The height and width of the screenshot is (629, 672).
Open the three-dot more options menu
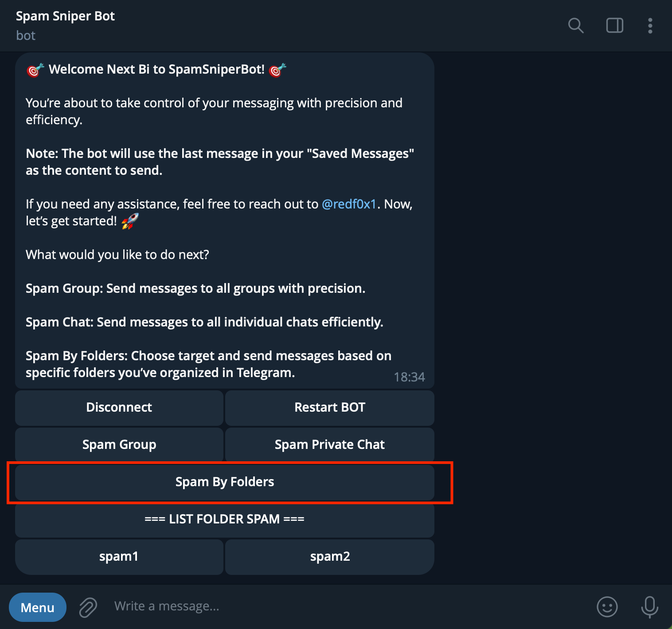[650, 26]
